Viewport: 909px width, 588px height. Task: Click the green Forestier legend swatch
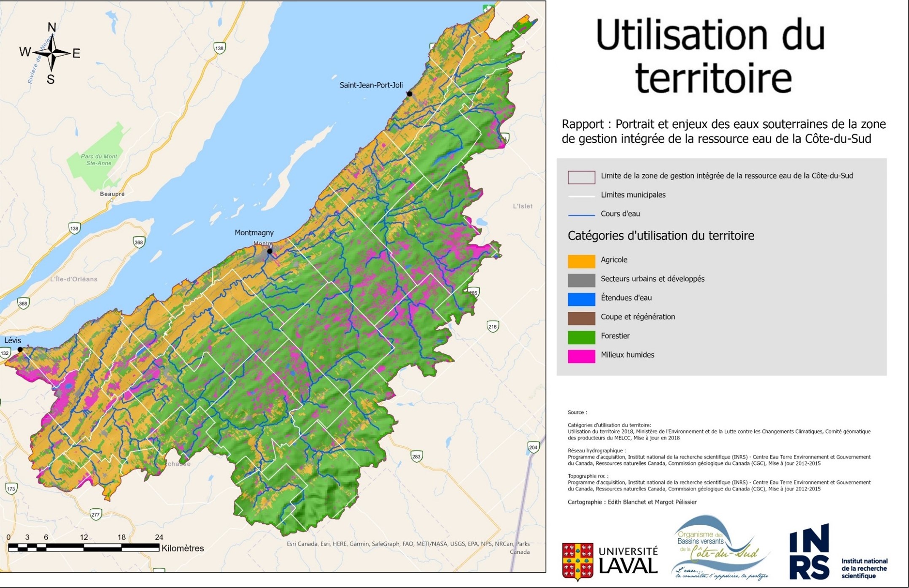(581, 337)
